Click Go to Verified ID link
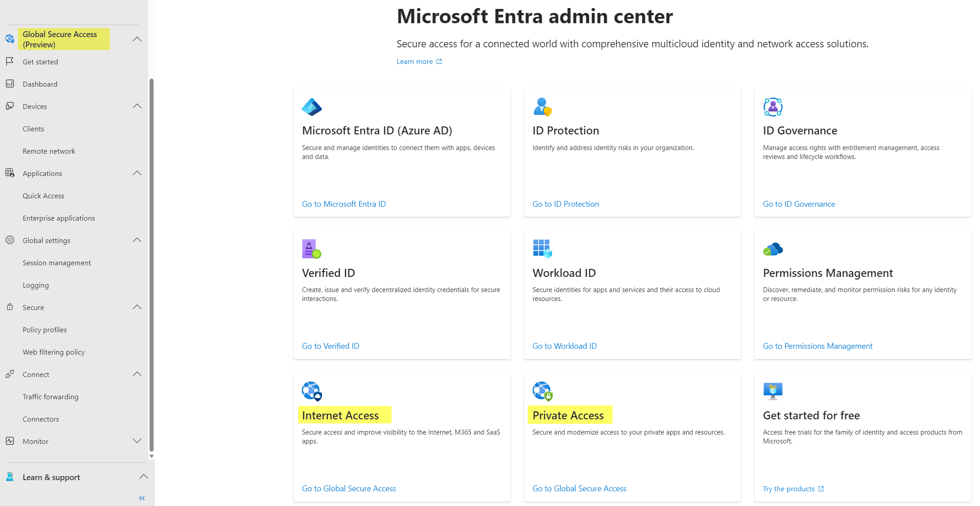Viewport: 980px width, 506px height. tap(330, 346)
